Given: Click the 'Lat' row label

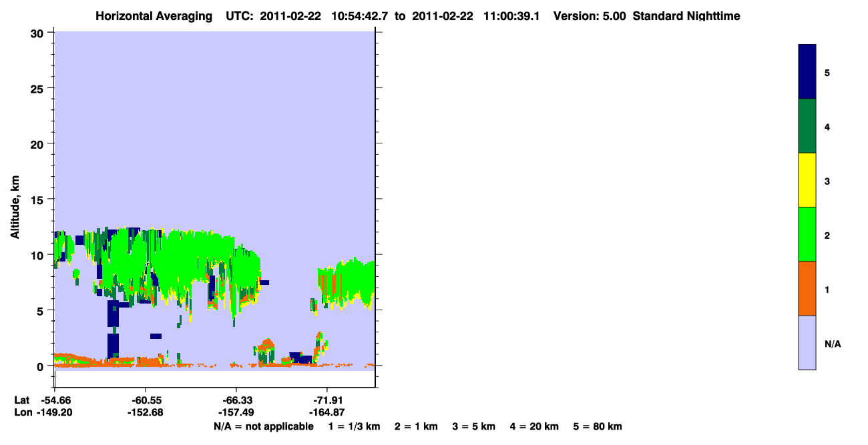Looking at the screenshot, I should (x=21, y=400).
